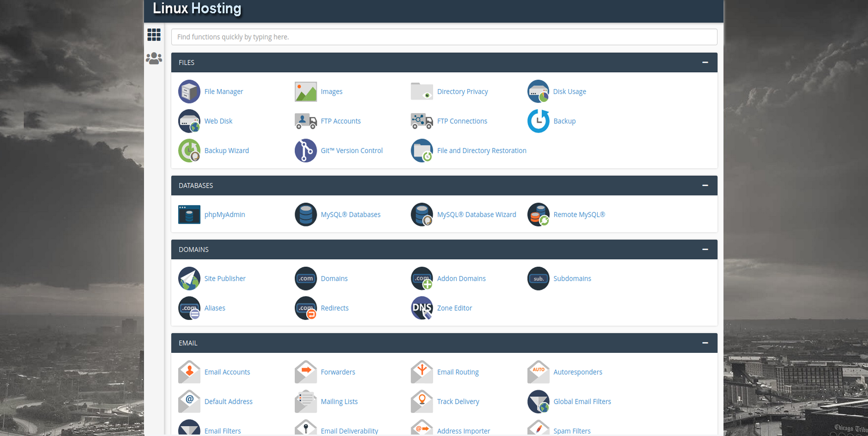Click the Domains .com icon

(306, 279)
